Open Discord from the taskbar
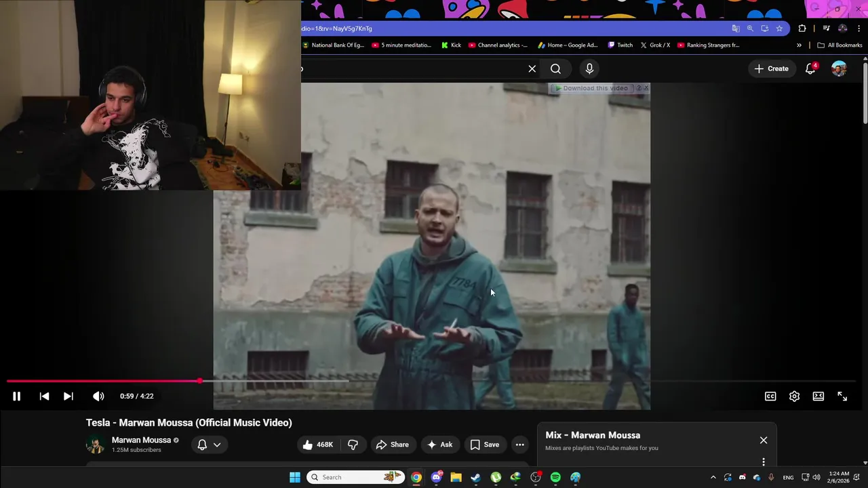The width and height of the screenshot is (868, 488). tap(436, 477)
